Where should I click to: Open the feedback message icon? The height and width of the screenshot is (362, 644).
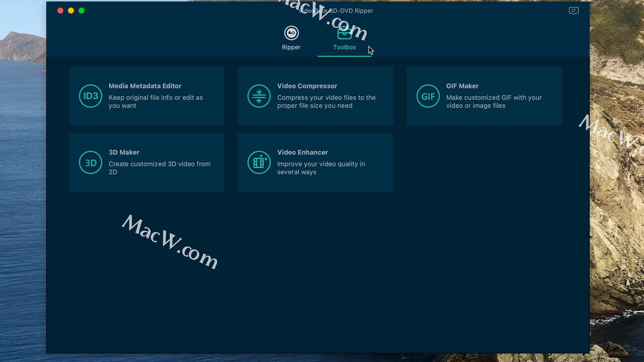pyautogui.click(x=574, y=11)
